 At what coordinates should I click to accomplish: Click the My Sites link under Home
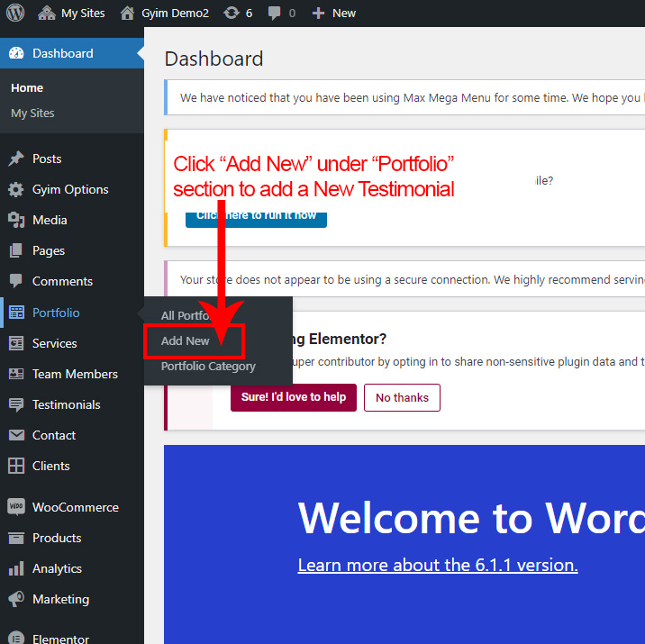click(32, 113)
